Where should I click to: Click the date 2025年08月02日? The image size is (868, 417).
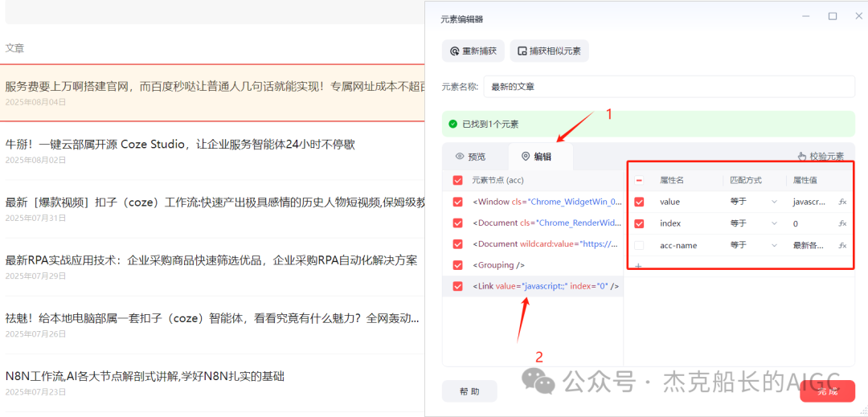pyautogui.click(x=35, y=160)
